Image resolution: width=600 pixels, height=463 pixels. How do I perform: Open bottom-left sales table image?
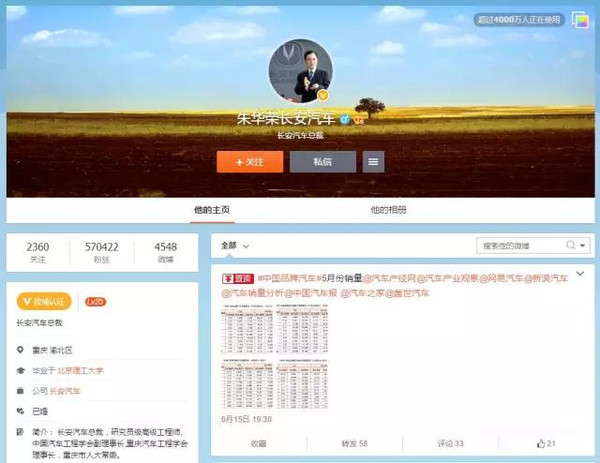point(247,384)
